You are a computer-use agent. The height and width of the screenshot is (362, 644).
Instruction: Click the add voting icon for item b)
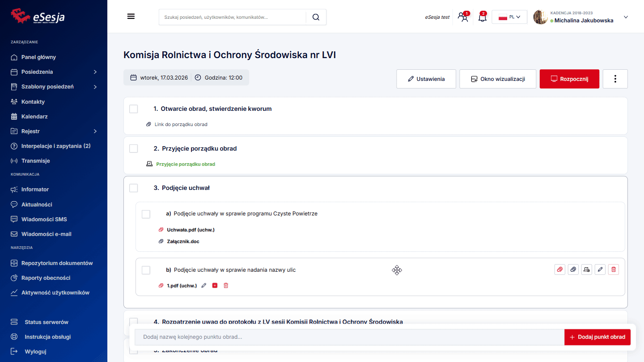coord(586,269)
